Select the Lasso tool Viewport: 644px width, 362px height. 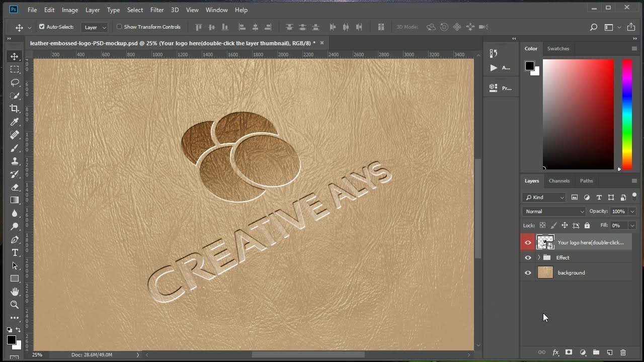15,82
